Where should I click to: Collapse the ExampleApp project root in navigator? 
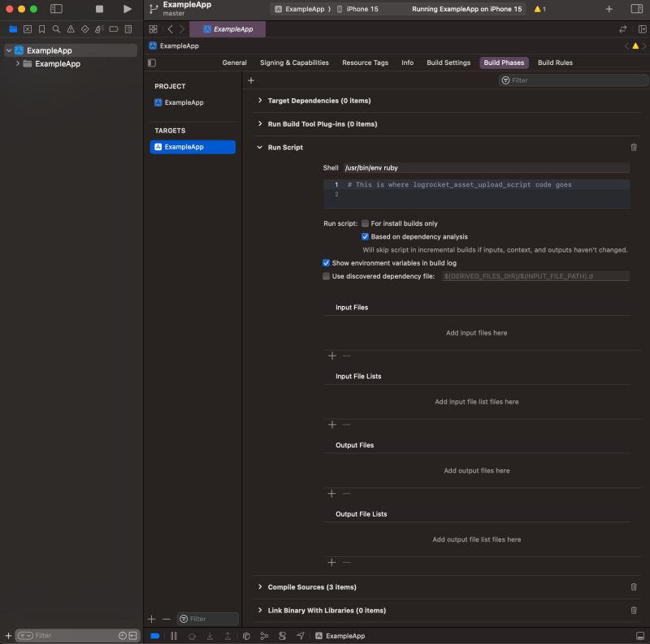pyautogui.click(x=9, y=50)
